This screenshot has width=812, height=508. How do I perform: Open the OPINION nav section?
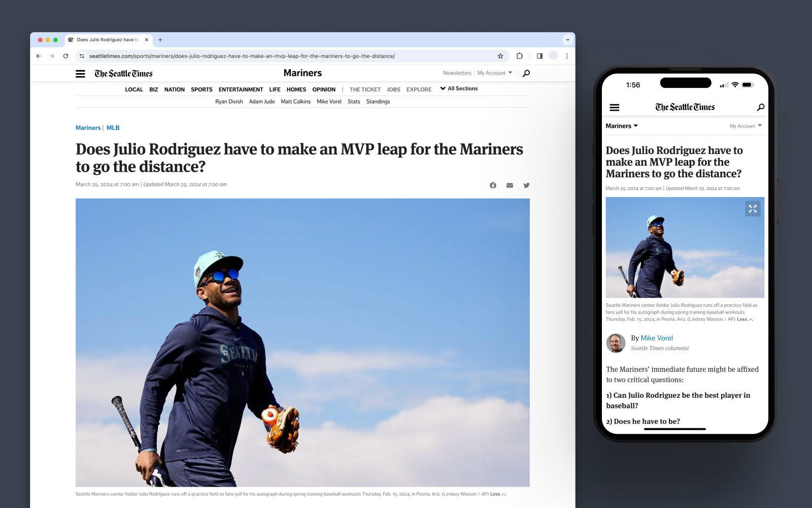pos(324,89)
